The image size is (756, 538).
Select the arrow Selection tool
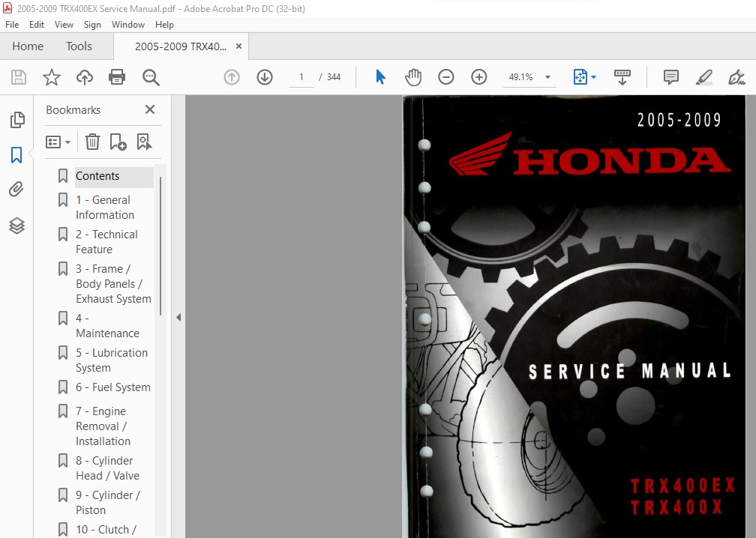[380, 77]
